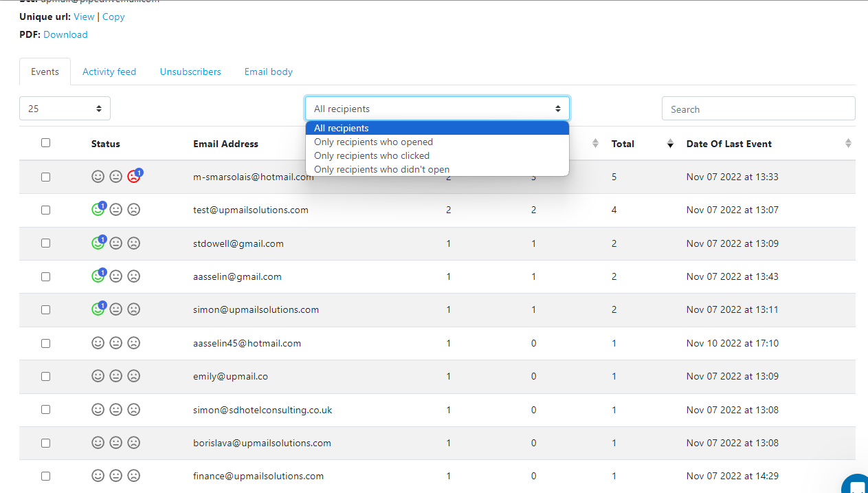Select the neutral face for test@upmailsolutions.com
Image resolution: width=868 pixels, height=493 pixels.
click(x=115, y=210)
